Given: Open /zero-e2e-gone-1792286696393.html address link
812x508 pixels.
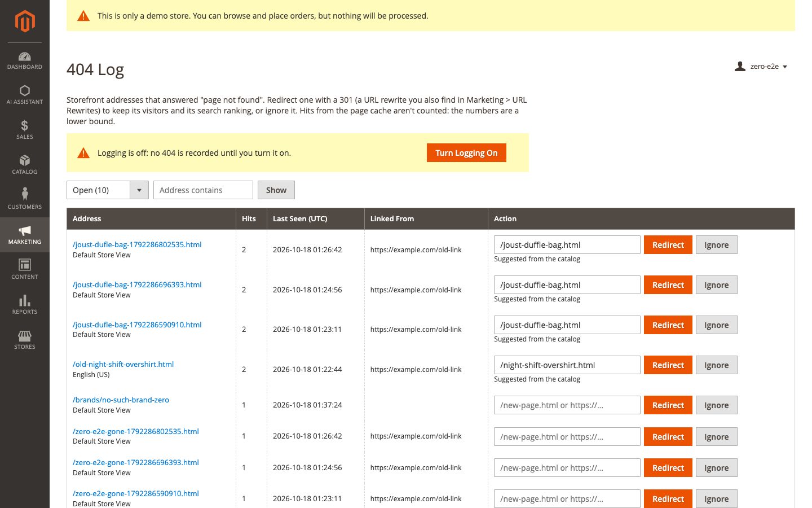Looking at the screenshot, I should (x=136, y=462).
